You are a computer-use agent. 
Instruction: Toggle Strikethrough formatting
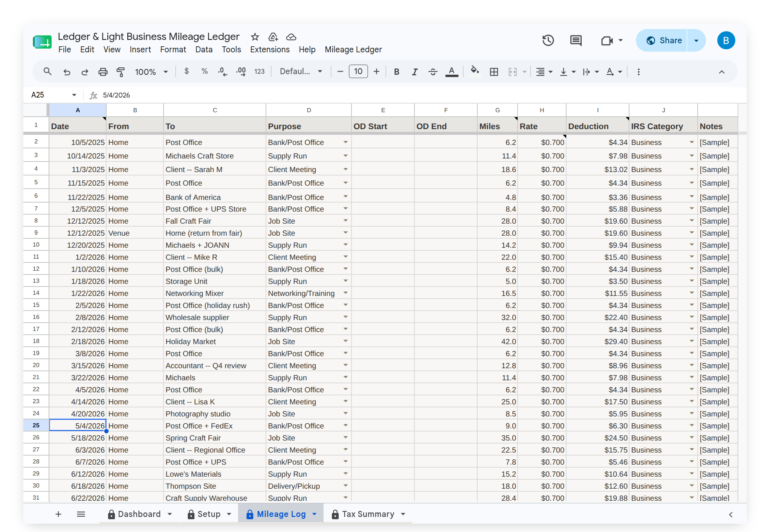click(433, 72)
